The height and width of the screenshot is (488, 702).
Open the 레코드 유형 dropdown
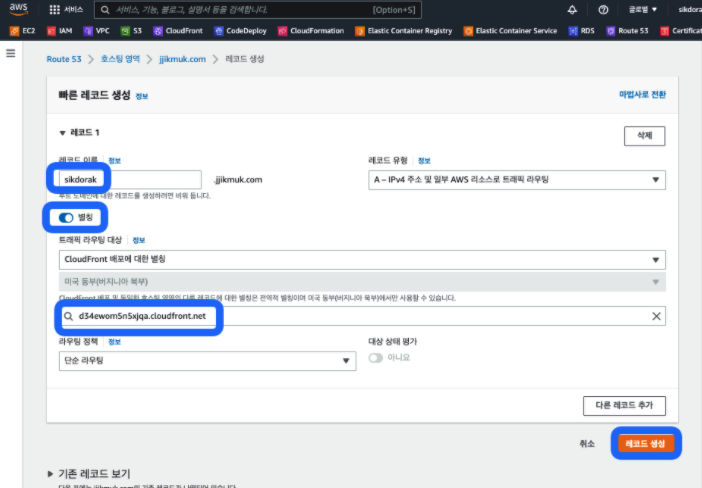(517, 180)
